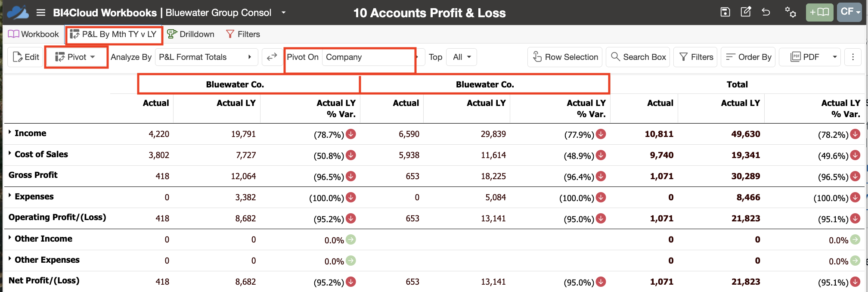
Task: Click the edit pencil icon in header
Action: (x=746, y=12)
